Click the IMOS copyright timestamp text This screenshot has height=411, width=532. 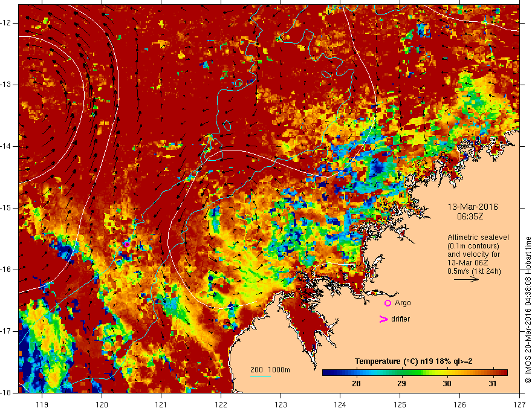pyautogui.click(x=528, y=310)
